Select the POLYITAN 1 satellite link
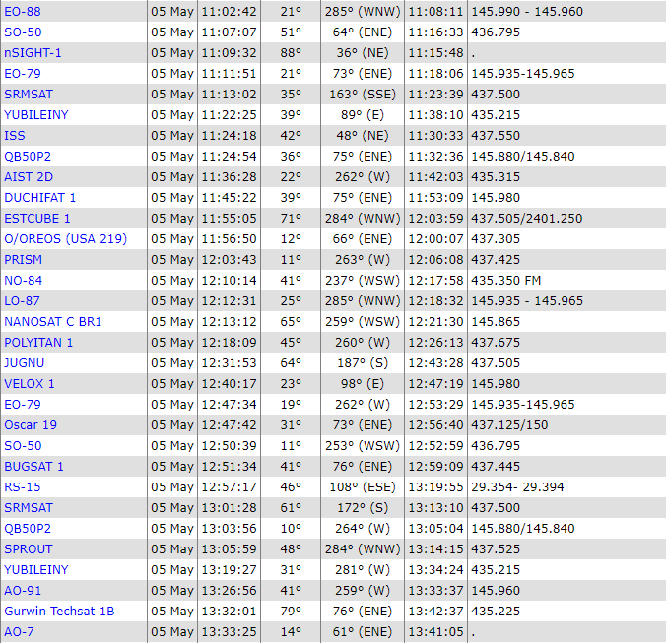This screenshot has height=644, width=666. click(38, 342)
